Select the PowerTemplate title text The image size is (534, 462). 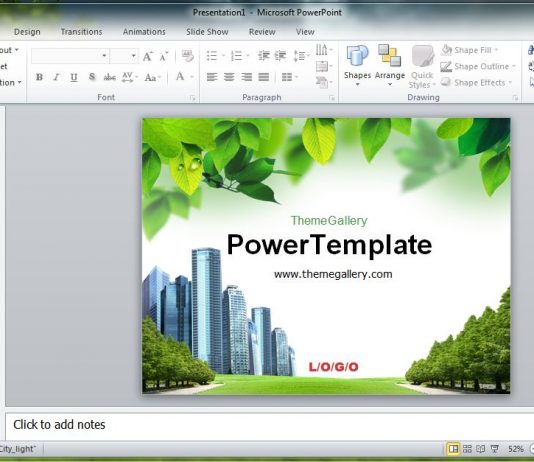click(329, 244)
